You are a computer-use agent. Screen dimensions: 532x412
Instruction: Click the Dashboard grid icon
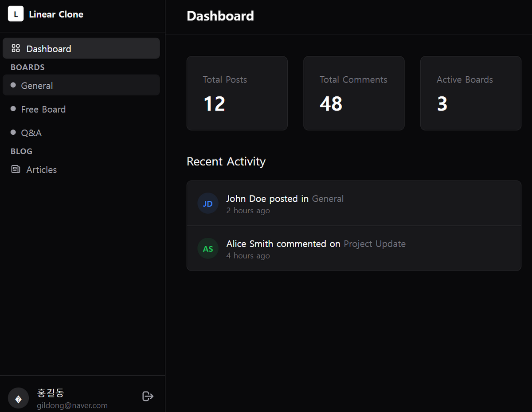pyautogui.click(x=16, y=48)
